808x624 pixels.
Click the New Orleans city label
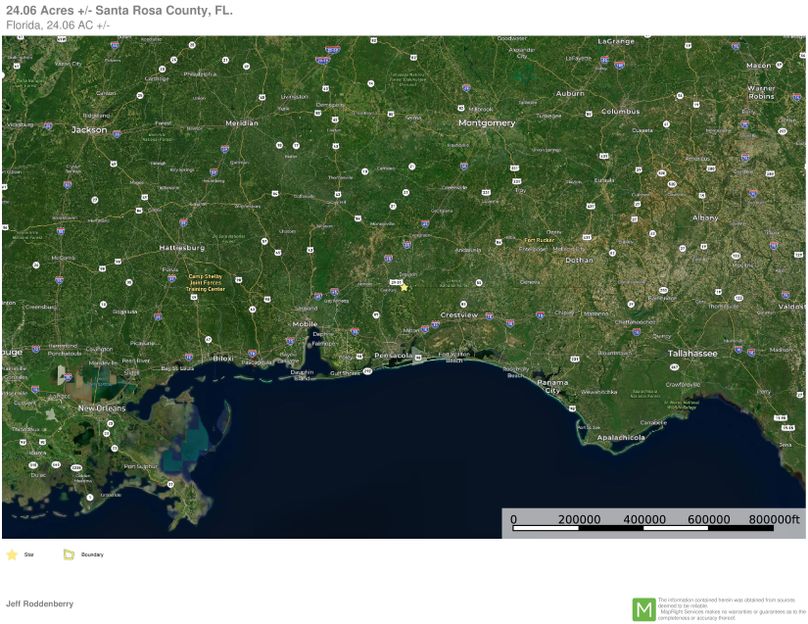(100, 408)
